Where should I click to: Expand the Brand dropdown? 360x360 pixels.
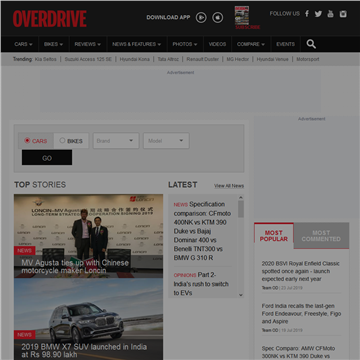(x=116, y=141)
